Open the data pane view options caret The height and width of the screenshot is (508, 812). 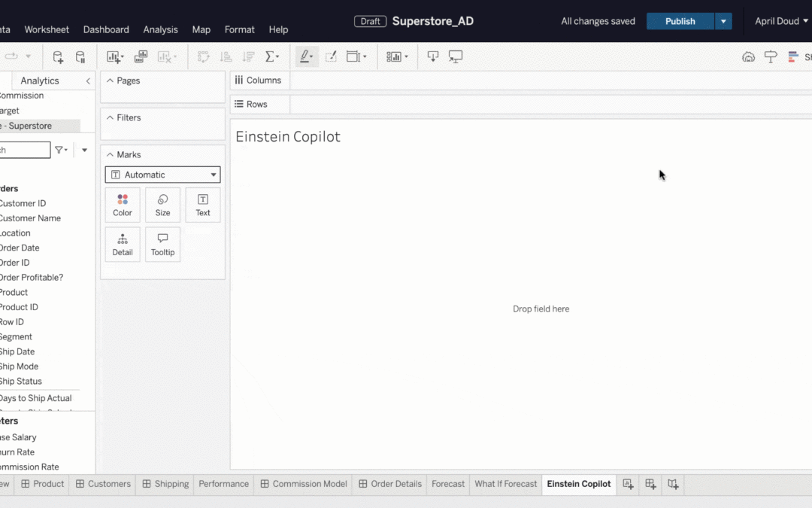84,151
